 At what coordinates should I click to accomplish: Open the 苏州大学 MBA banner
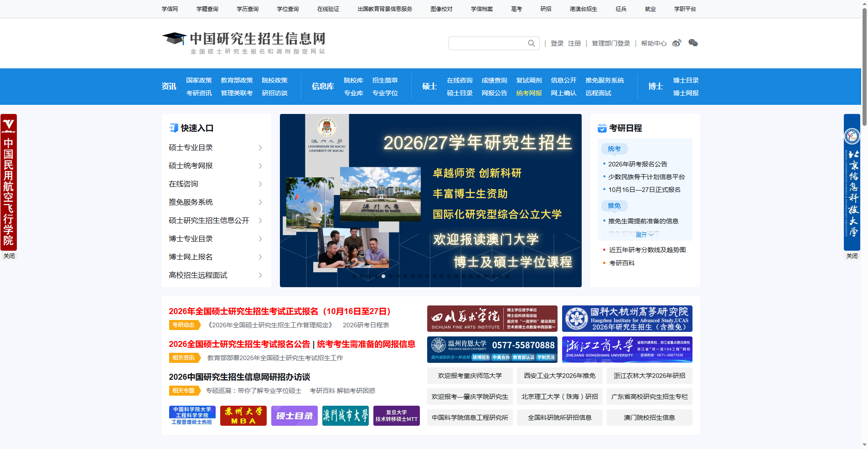coord(243,415)
